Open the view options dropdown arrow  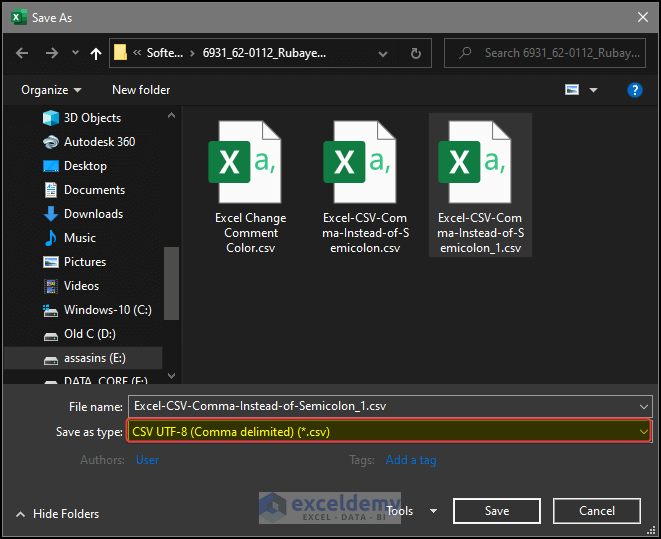594,90
